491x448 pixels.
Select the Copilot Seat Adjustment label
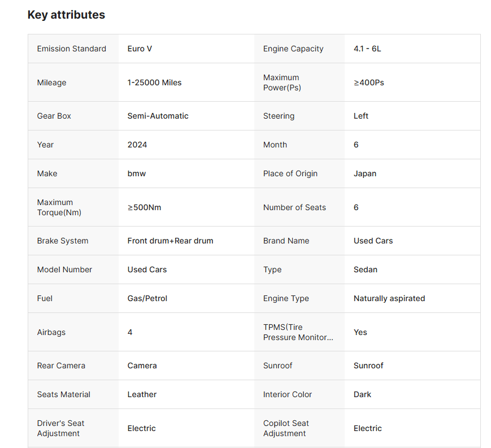pyautogui.click(x=286, y=428)
